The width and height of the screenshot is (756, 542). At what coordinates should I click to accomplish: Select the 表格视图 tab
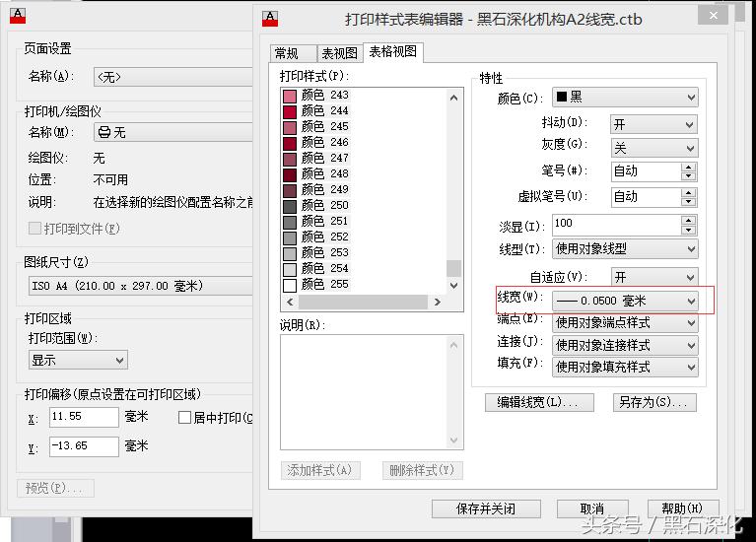point(393,51)
